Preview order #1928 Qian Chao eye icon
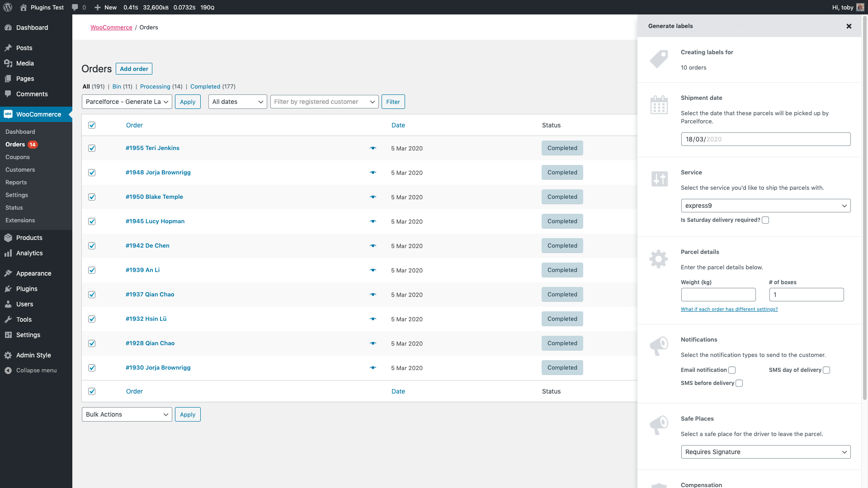Screen dimensions: 868x488 (373, 343)
